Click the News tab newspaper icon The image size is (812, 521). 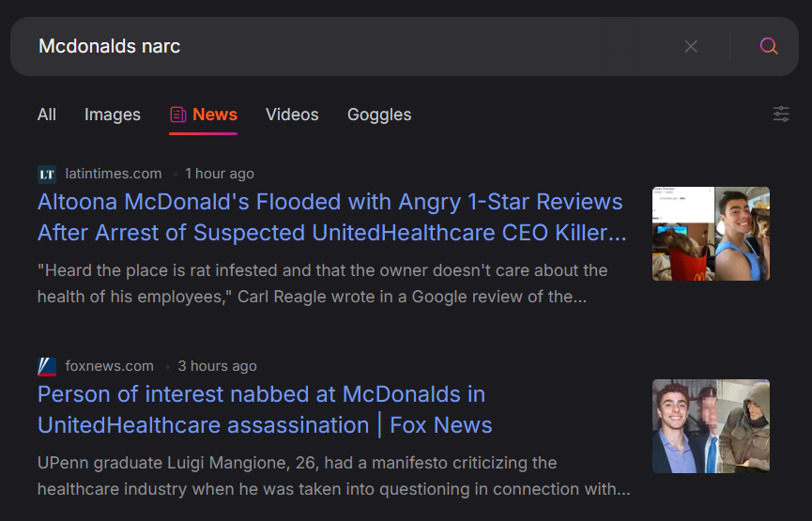pyautogui.click(x=178, y=115)
